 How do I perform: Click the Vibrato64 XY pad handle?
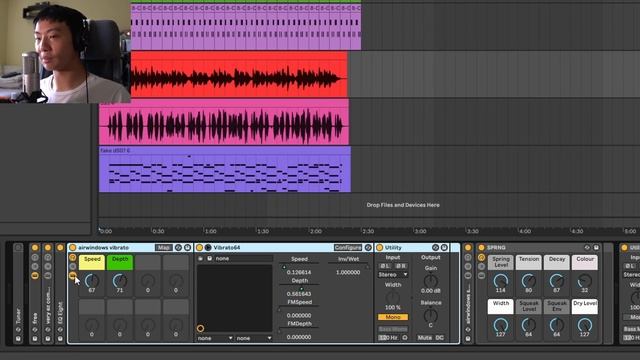200,328
